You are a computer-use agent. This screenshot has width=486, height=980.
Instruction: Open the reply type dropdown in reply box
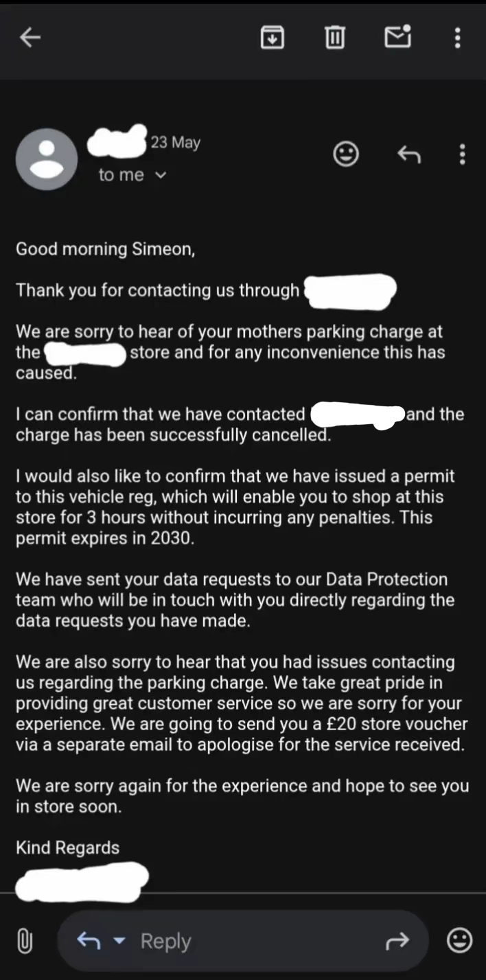click(x=119, y=941)
